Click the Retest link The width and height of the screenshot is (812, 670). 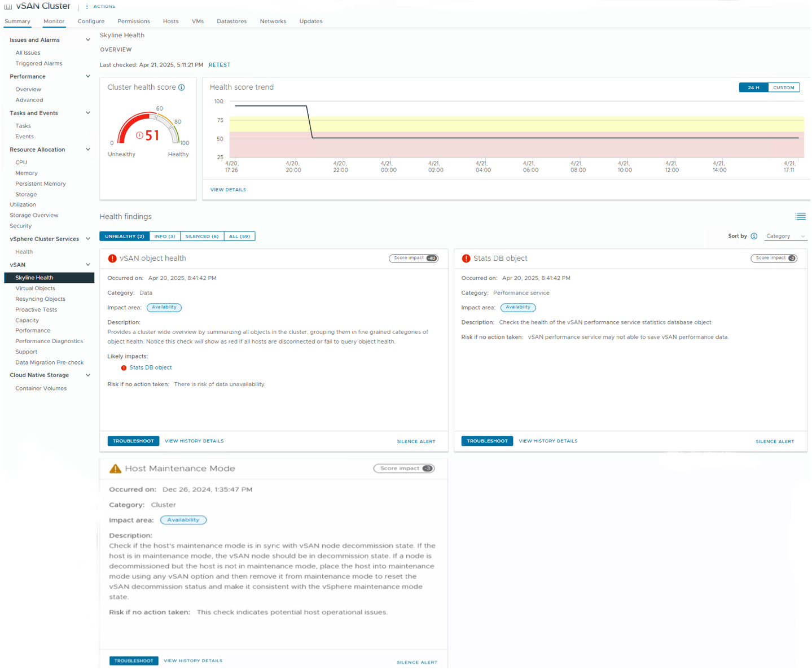click(220, 65)
